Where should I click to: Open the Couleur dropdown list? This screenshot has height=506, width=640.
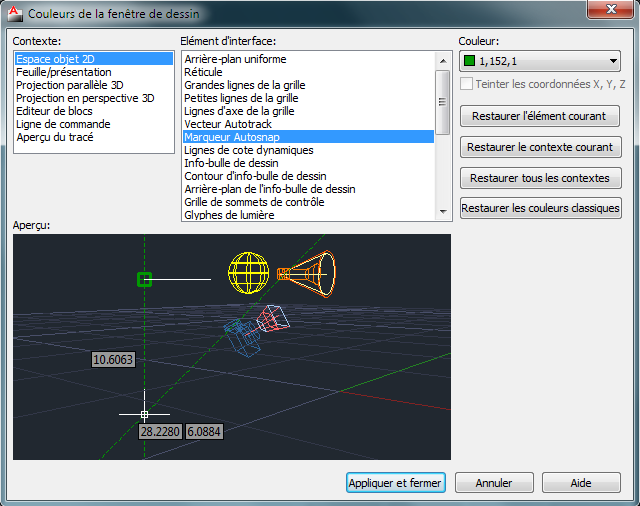coord(613,62)
